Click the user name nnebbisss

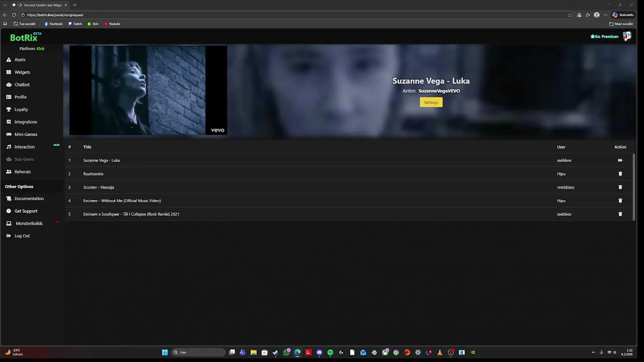pos(566,187)
